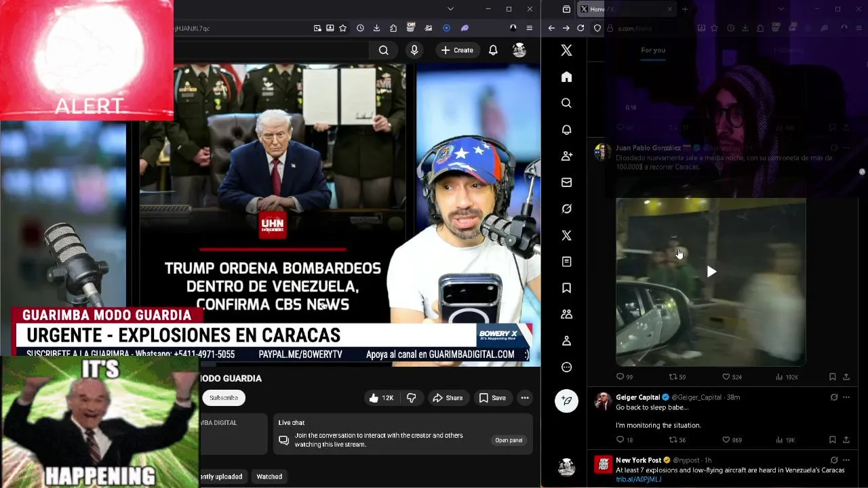Screen dimensions: 868x488
Task: Open new tab in X browser window
Action: pyautogui.click(x=685, y=9)
